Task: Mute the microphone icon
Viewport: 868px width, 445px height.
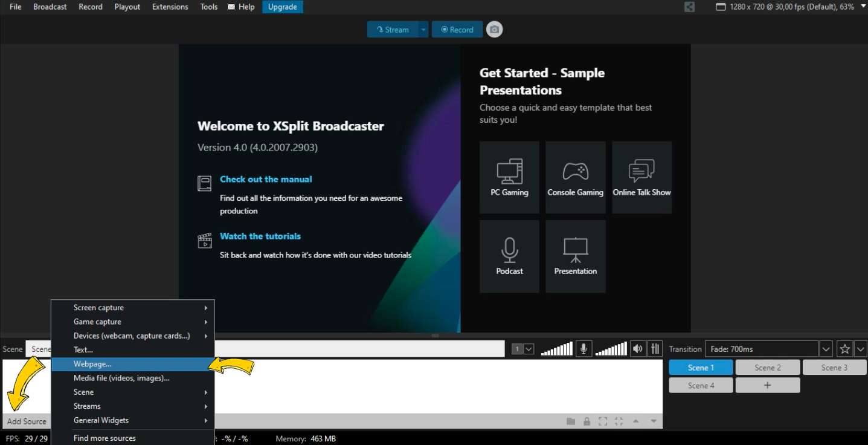Action: pos(583,349)
